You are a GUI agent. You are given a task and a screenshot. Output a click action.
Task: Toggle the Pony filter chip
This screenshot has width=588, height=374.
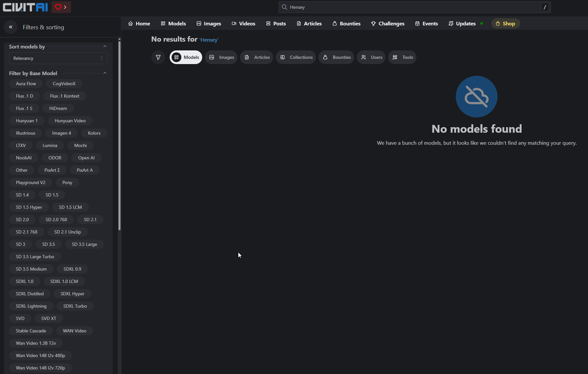click(x=67, y=182)
